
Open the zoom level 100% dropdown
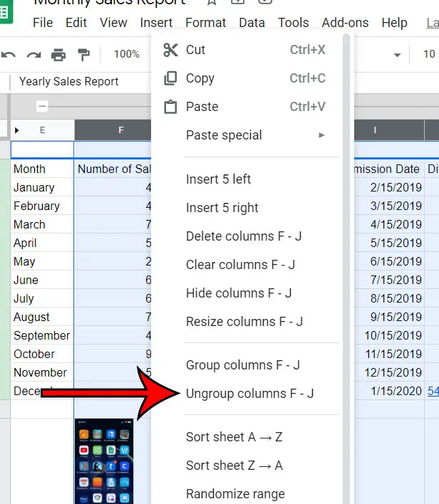click(127, 54)
